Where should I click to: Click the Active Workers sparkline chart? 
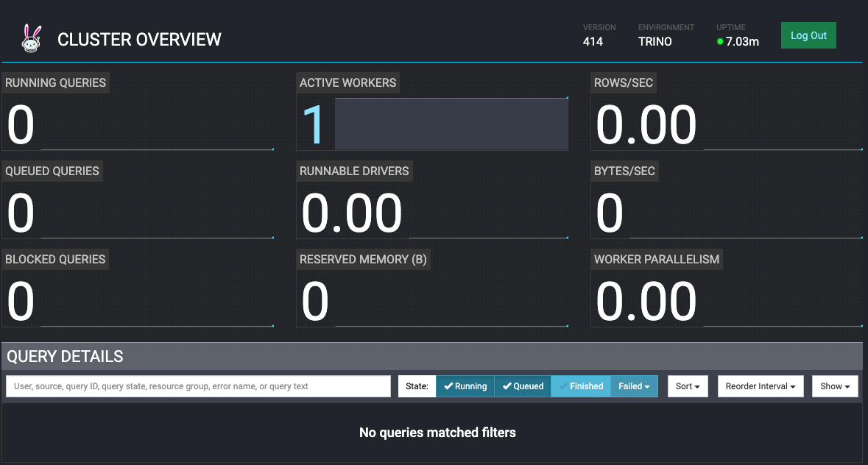click(x=452, y=124)
